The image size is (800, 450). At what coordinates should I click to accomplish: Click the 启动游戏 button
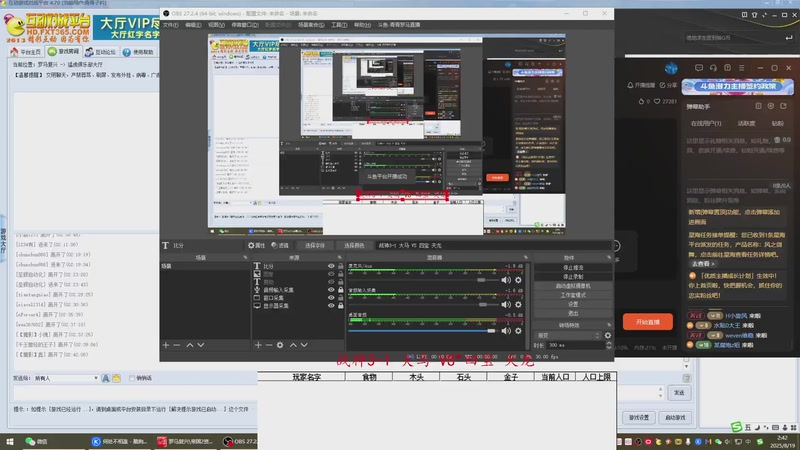675,417
